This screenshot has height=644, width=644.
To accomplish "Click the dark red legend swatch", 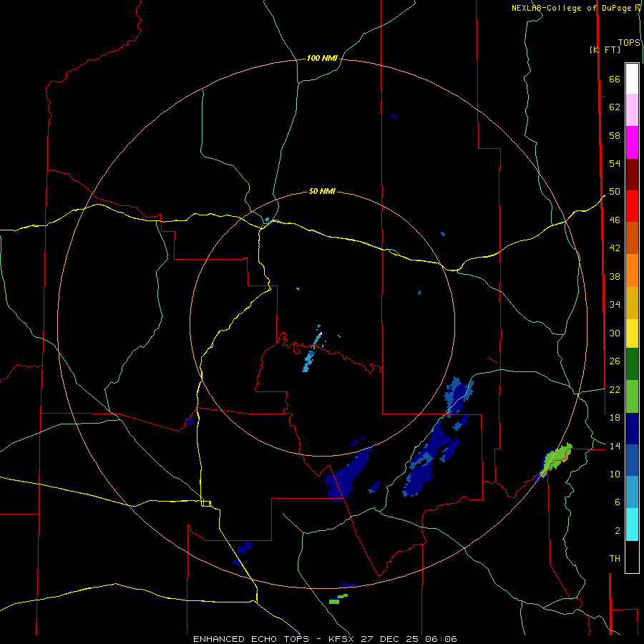I will [x=632, y=175].
